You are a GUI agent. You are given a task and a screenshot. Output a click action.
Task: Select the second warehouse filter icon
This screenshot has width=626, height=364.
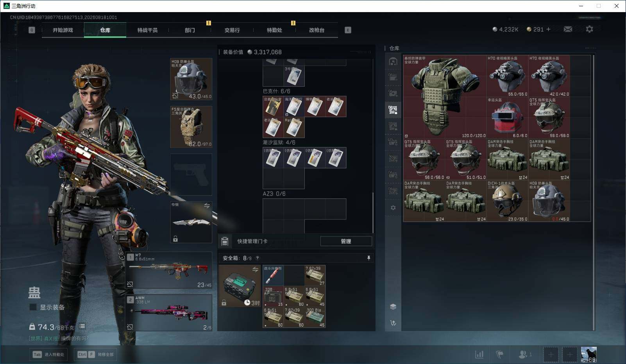point(393,77)
